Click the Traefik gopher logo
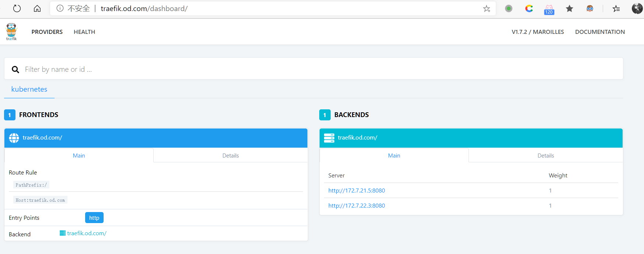The image size is (644, 254). [11, 32]
